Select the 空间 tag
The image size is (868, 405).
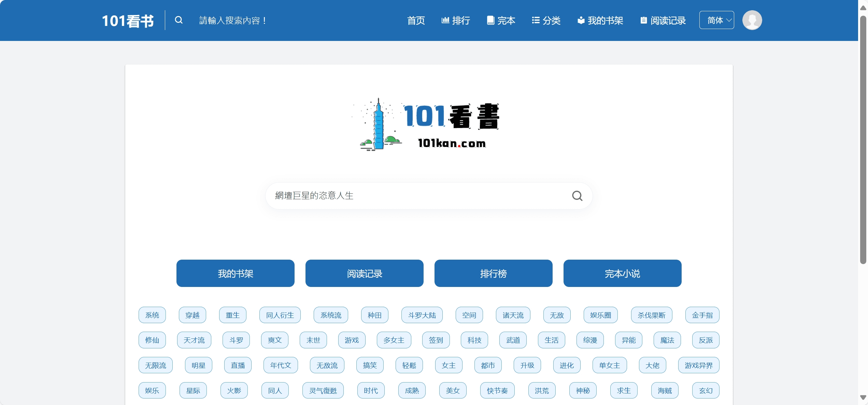[469, 315]
